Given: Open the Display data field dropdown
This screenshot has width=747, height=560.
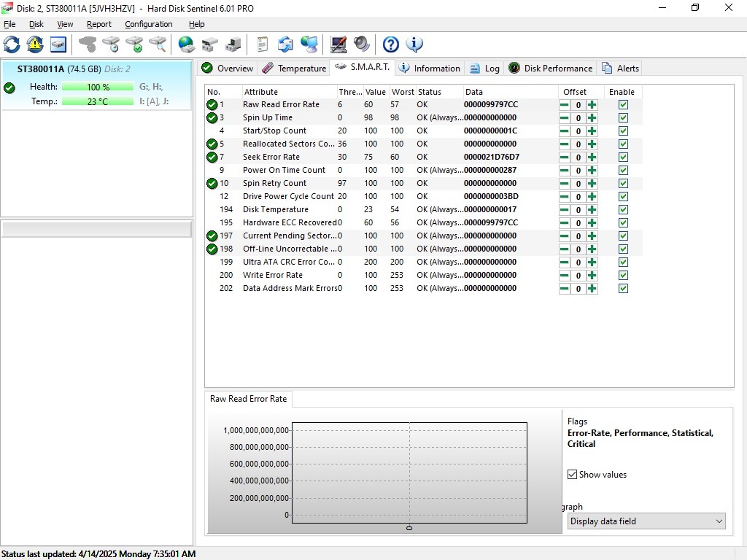Looking at the screenshot, I should click(x=648, y=521).
